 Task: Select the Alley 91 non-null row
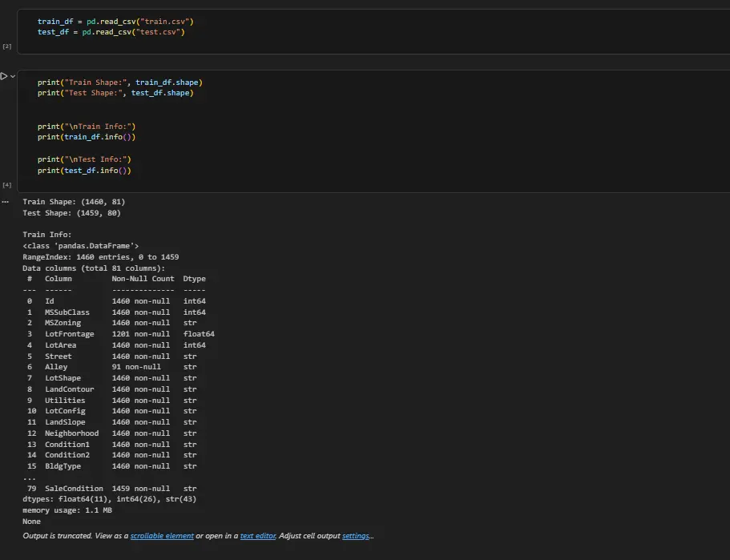coord(111,367)
